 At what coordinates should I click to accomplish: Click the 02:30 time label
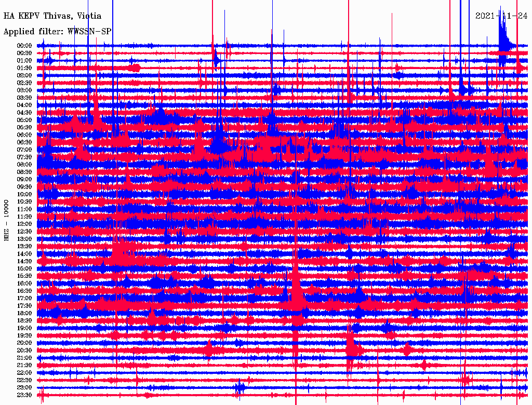coord(24,83)
